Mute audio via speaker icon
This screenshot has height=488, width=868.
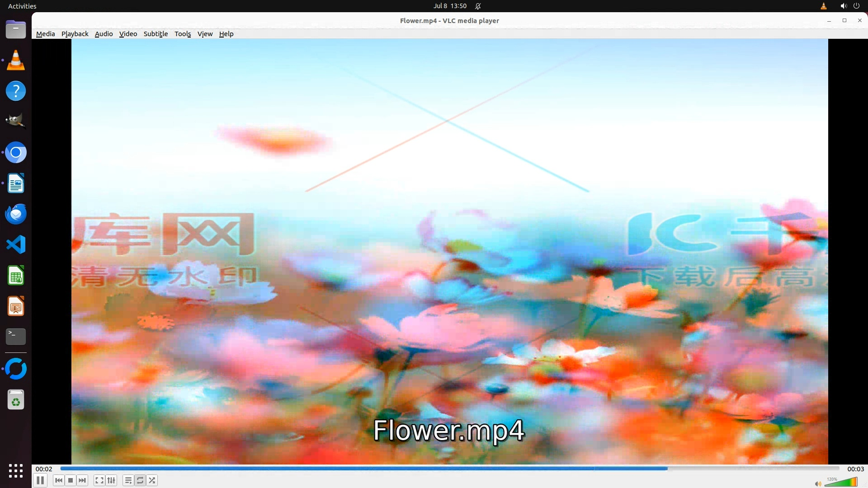coord(817,483)
